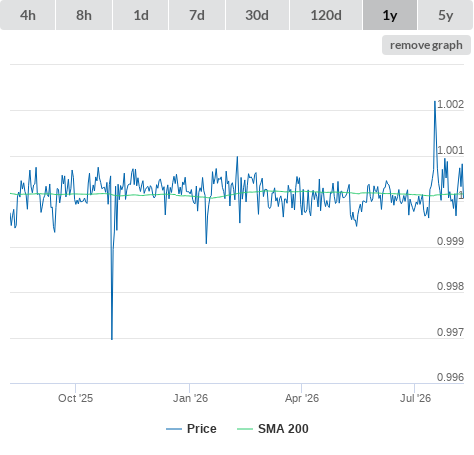The image size is (474, 455).
Task: Click the green SMA 200 legend marker
Action: 245,429
